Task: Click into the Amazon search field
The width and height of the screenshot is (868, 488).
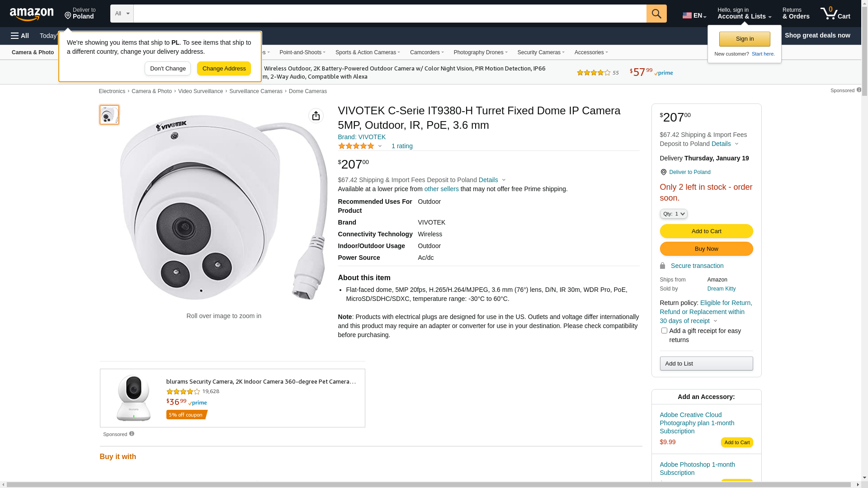Action: pos(390,14)
